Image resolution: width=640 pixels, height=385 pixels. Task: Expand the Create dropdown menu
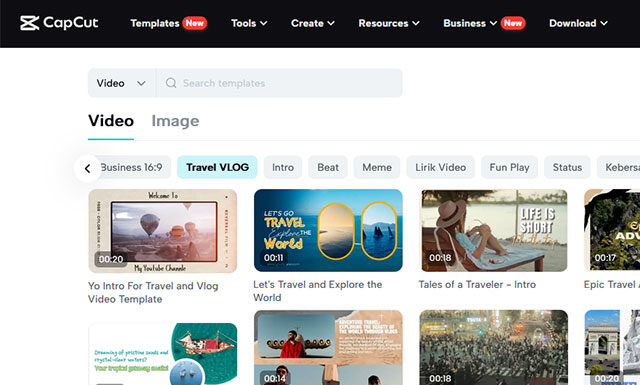[x=313, y=23]
